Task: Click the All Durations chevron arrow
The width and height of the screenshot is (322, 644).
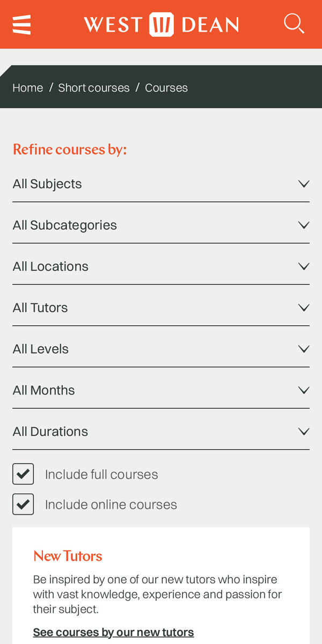Action: coord(304,432)
